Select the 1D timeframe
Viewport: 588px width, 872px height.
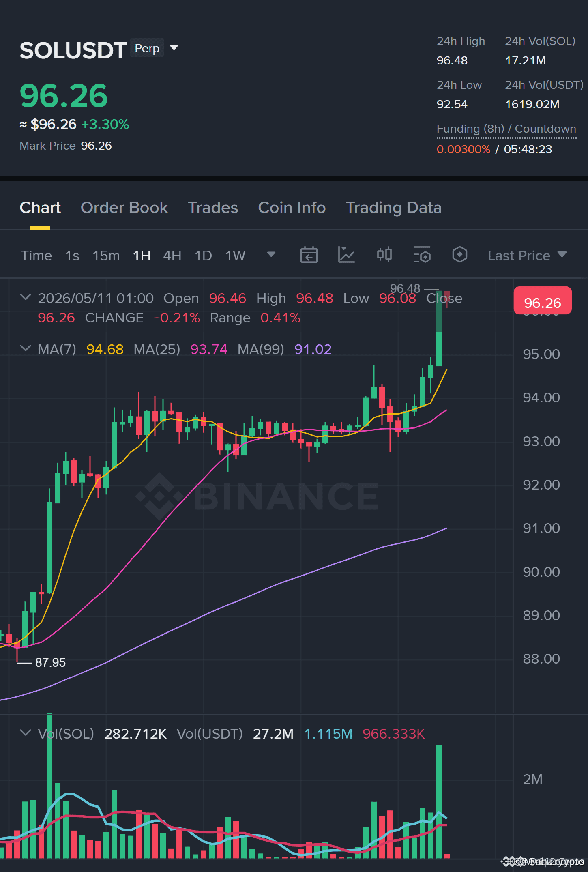[x=203, y=256]
